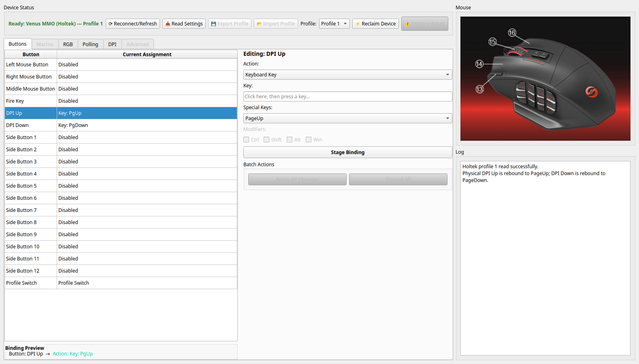The image size is (639, 364).
Task: Open the Action dropdown showing Keyboard Key
Action: pos(347,75)
